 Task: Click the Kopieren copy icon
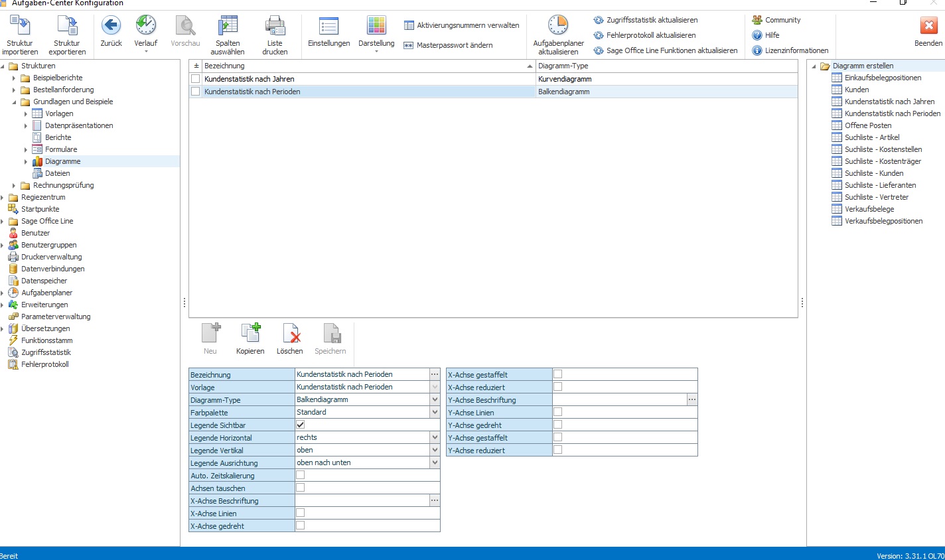point(250,333)
